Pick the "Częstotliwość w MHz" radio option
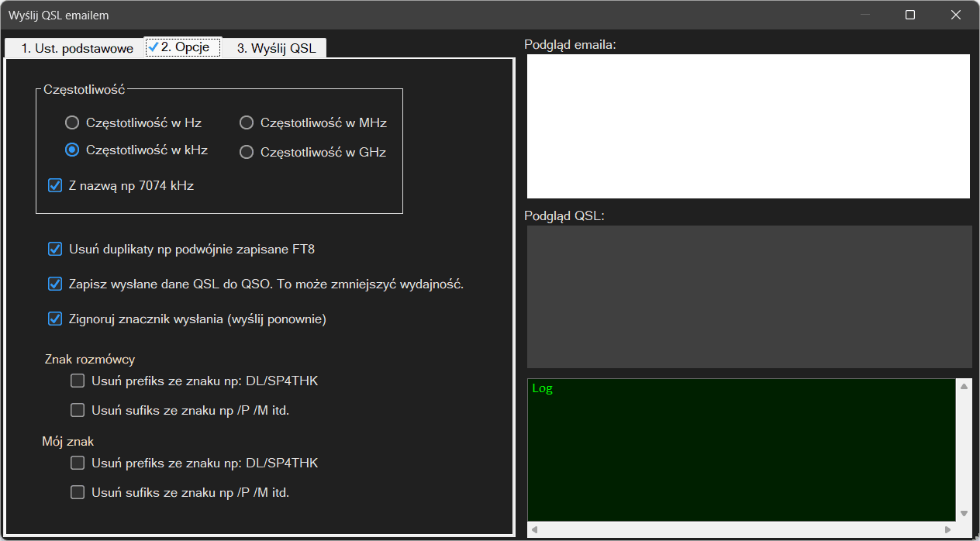This screenshot has height=541, width=980. [247, 122]
